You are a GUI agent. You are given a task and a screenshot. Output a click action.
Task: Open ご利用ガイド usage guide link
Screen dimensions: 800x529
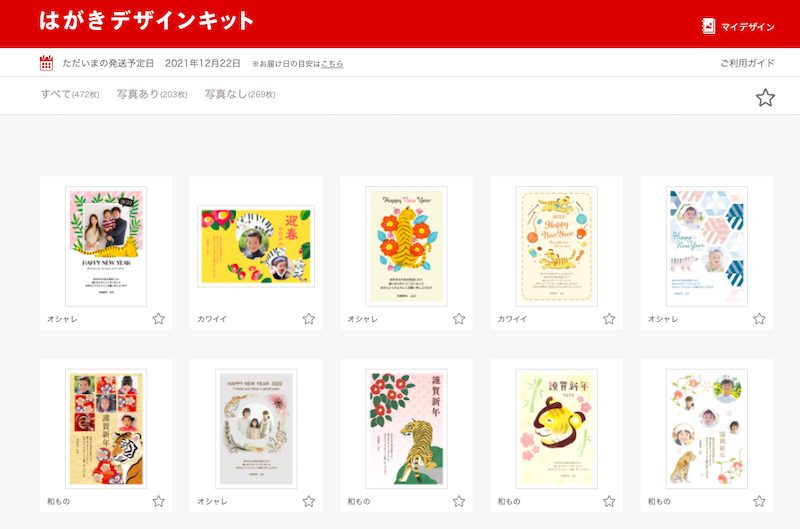click(x=747, y=63)
